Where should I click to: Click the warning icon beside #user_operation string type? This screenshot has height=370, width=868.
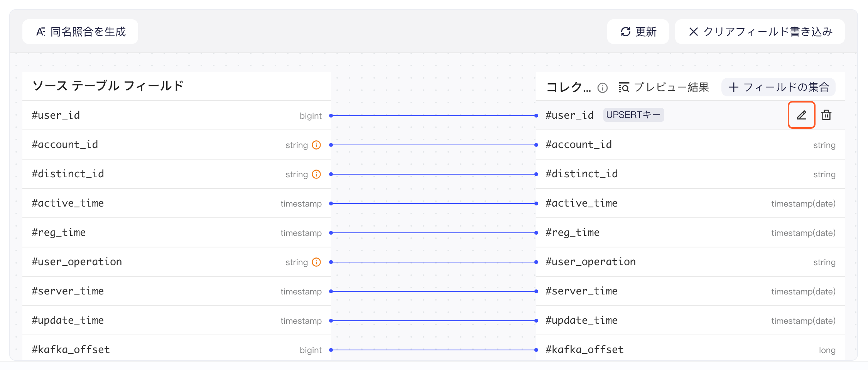[x=316, y=262]
